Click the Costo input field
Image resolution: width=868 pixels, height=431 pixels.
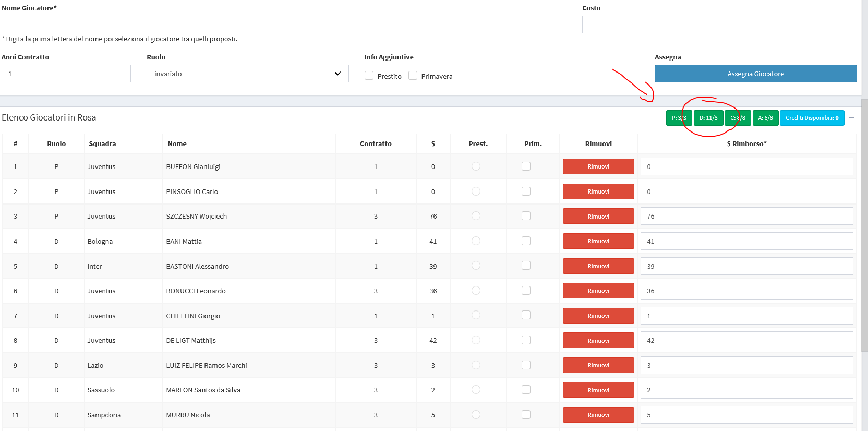(x=719, y=25)
